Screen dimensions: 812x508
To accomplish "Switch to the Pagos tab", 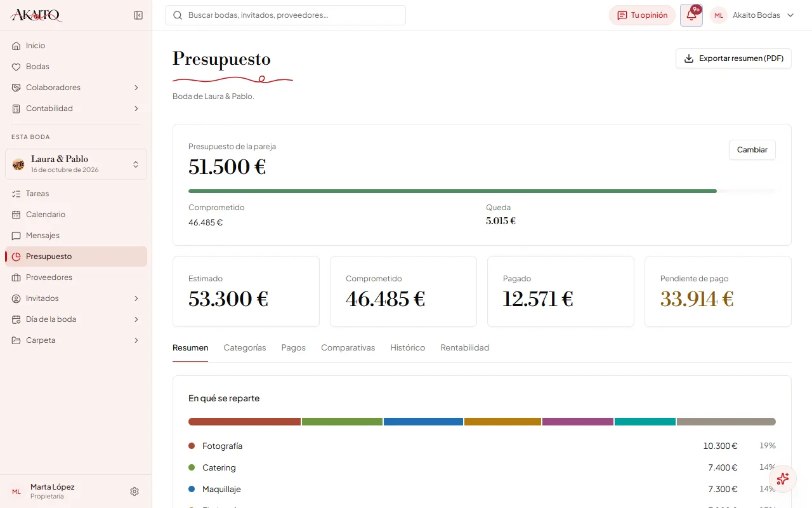I will [294, 348].
